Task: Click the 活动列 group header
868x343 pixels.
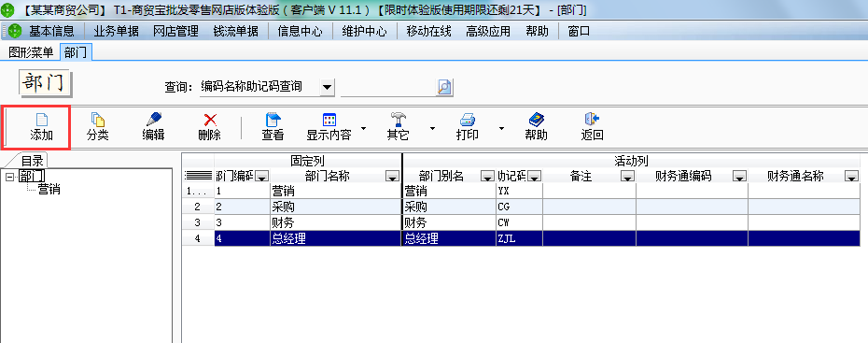Action: (x=631, y=162)
